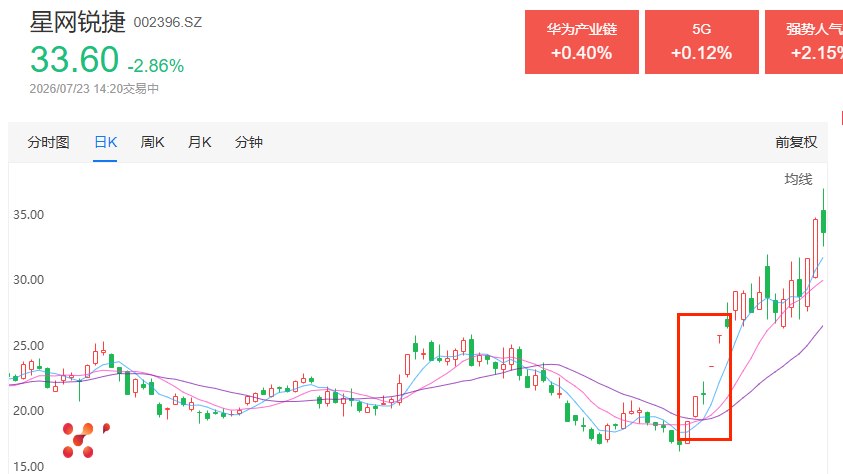Click the 20.00 price axis label
The height and width of the screenshot is (474, 843).
(28, 411)
